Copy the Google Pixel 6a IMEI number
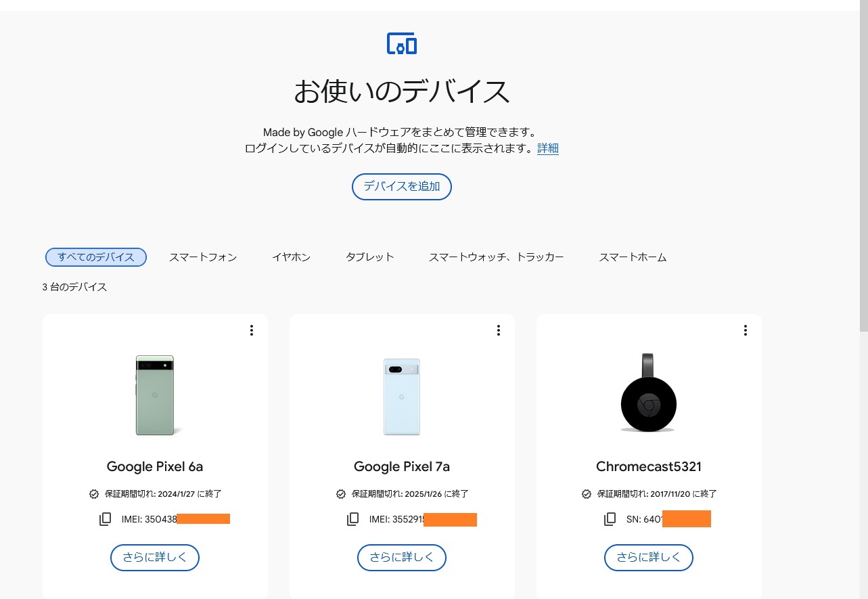The width and height of the screenshot is (868, 599). [105, 519]
